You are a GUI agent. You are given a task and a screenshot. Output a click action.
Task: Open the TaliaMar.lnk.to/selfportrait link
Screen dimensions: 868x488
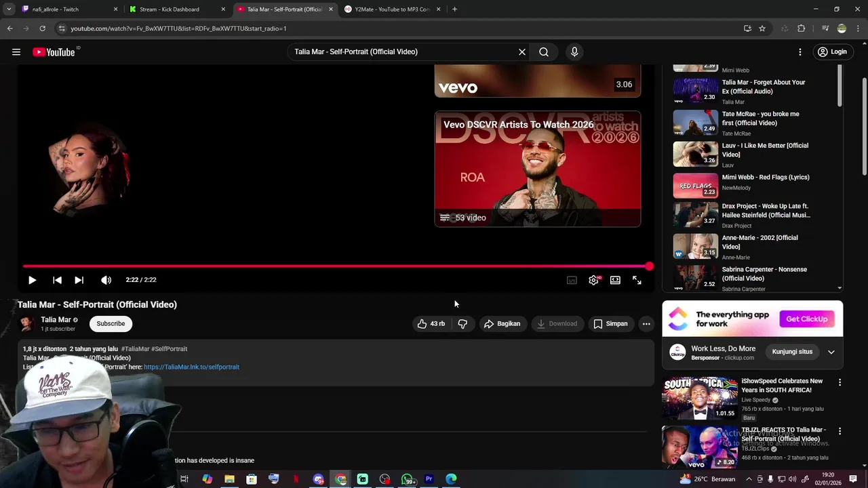[x=191, y=367]
